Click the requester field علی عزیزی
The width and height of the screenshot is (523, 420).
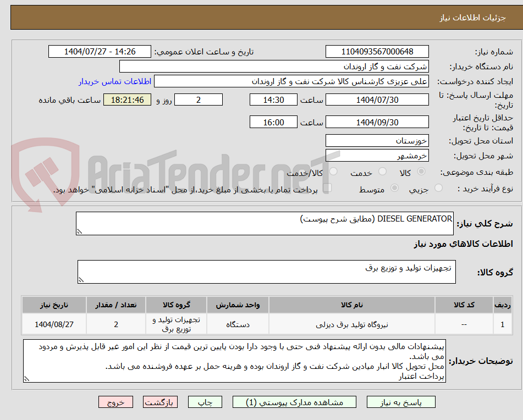tap(291, 82)
